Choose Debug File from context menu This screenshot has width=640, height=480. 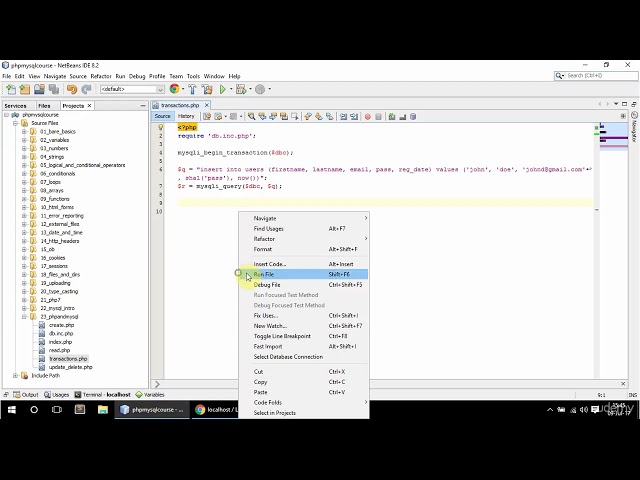coord(304,284)
